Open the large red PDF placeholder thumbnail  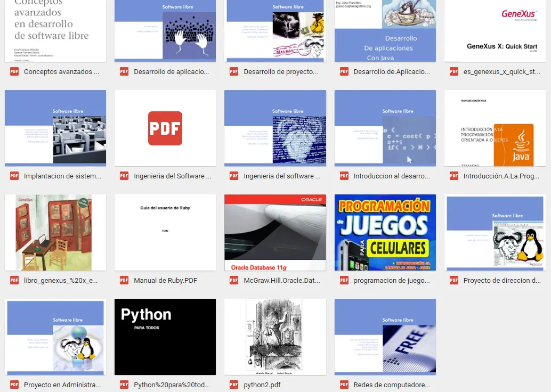[165, 128]
